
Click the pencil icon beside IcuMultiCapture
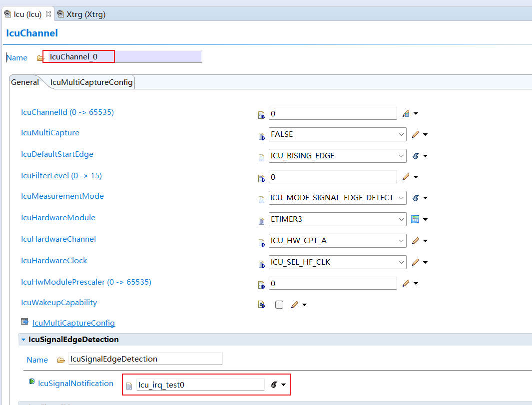tap(415, 134)
